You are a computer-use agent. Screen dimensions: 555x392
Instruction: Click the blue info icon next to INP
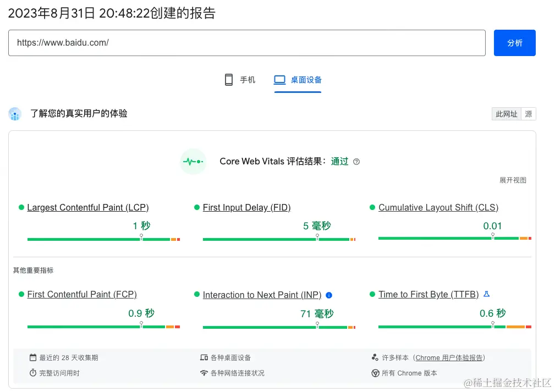pyautogui.click(x=329, y=295)
